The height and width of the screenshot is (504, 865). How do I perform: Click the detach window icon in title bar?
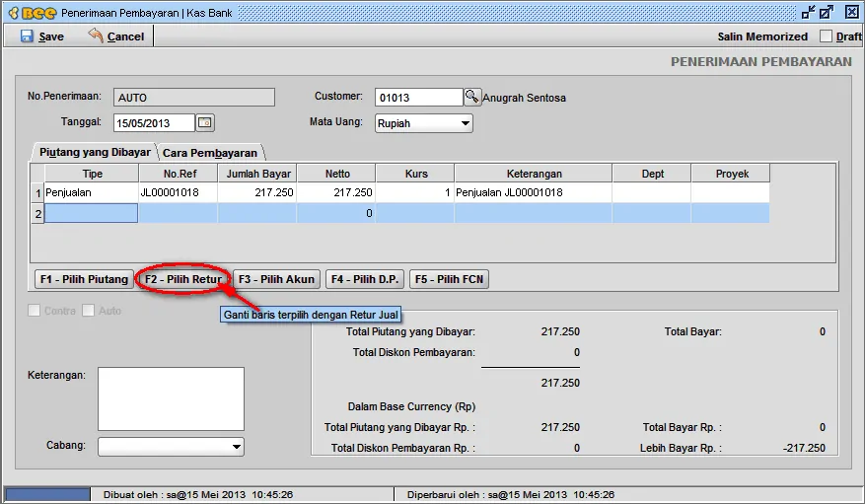click(x=808, y=13)
